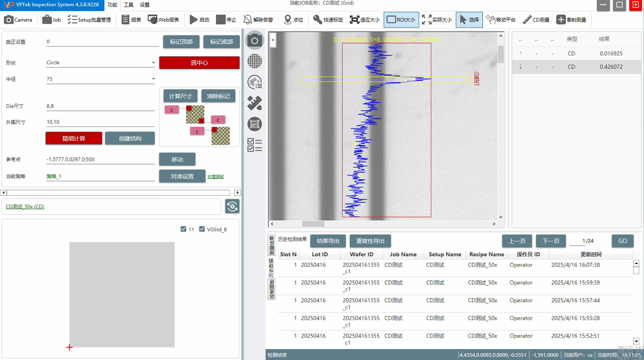This screenshot has width=644, height=360.
Task: Open the 功能 menu
Action: tap(112, 5)
